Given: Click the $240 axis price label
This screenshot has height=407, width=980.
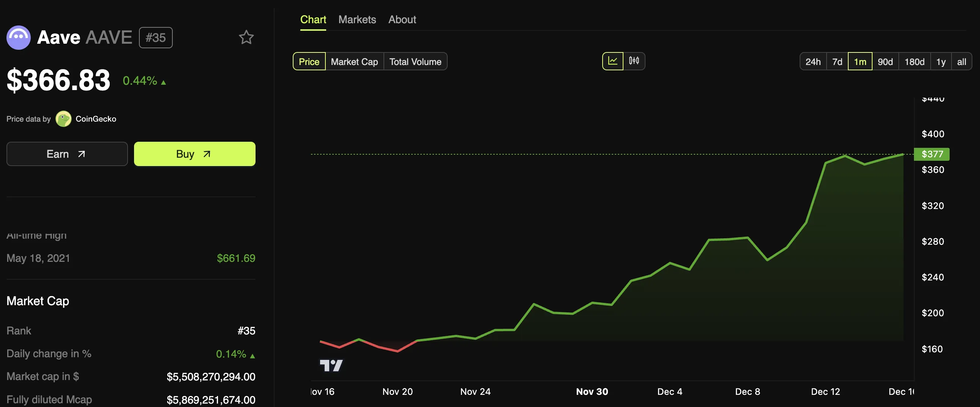Looking at the screenshot, I should (933, 277).
